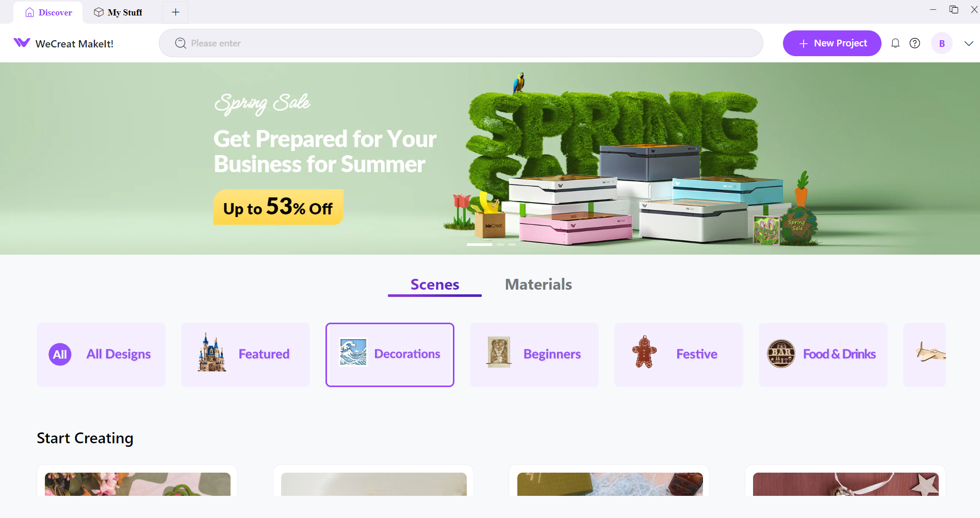Image resolution: width=980 pixels, height=518 pixels.
Task: Click the All Designs category button
Action: pyautogui.click(x=101, y=355)
